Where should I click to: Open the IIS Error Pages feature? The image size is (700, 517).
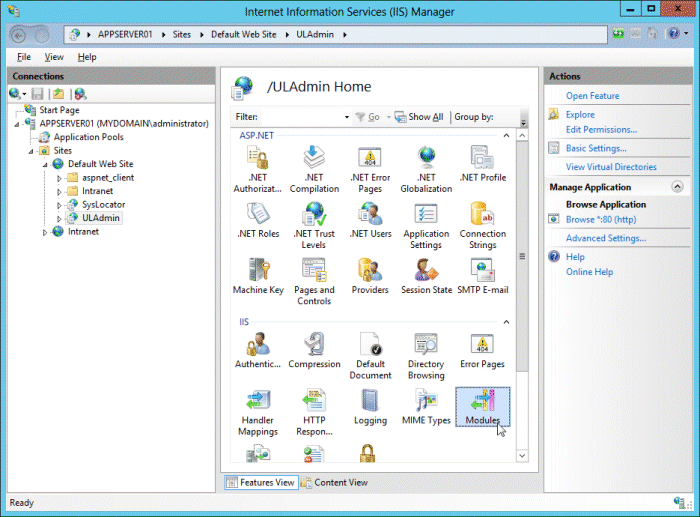click(483, 351)
